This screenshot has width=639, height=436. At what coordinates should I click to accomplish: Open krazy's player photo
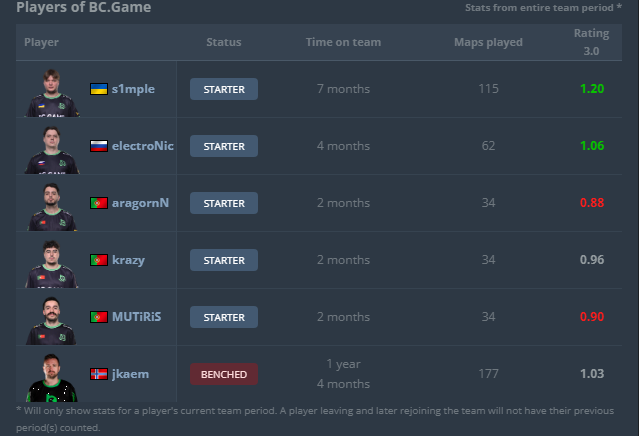[52, 264]
